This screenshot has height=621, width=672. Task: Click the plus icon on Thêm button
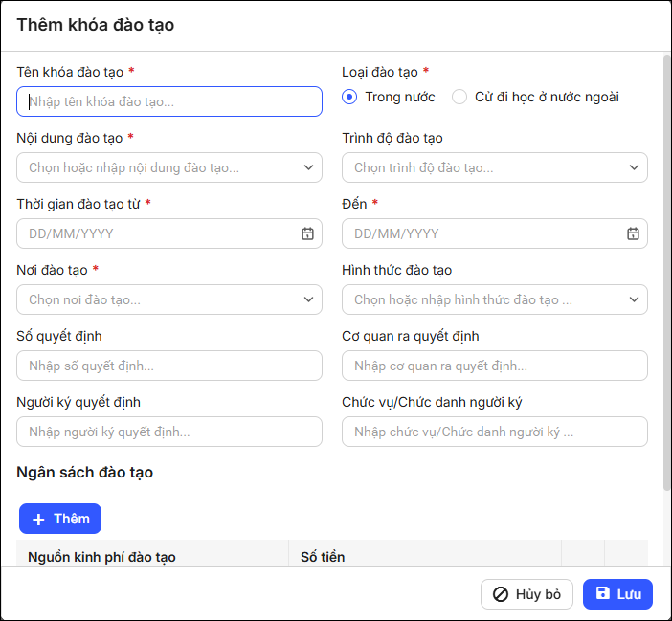click(x=38, y=519)
